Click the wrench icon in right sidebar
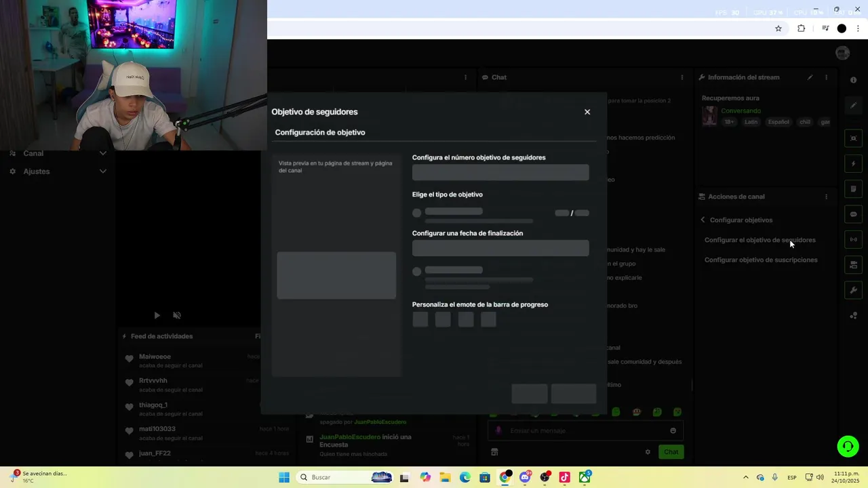The height and width of the screenshot is (488, 868). pos(853,290)
